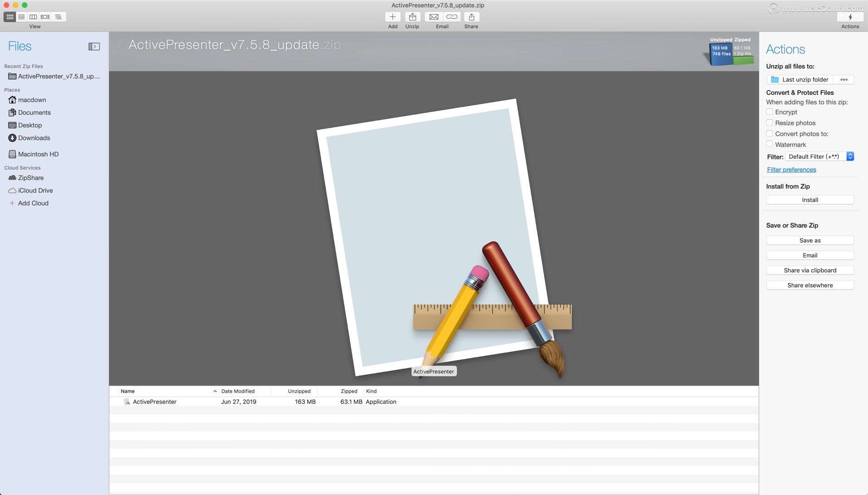Sort by Date Modified column
868x495 pixels.
(245, 391)
